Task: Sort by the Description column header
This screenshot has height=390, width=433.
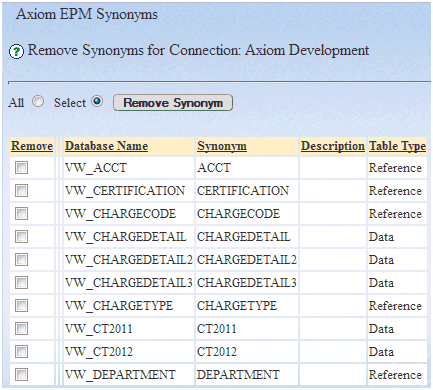Action: (333, 146)
